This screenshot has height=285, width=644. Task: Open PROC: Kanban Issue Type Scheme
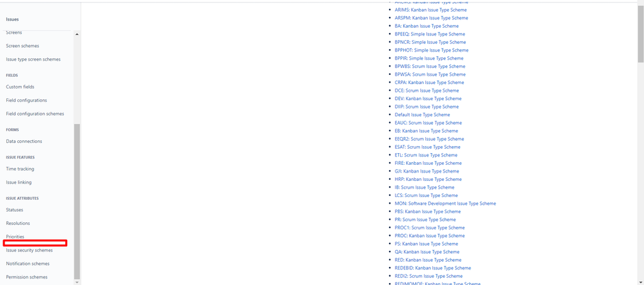click(430, 236)
